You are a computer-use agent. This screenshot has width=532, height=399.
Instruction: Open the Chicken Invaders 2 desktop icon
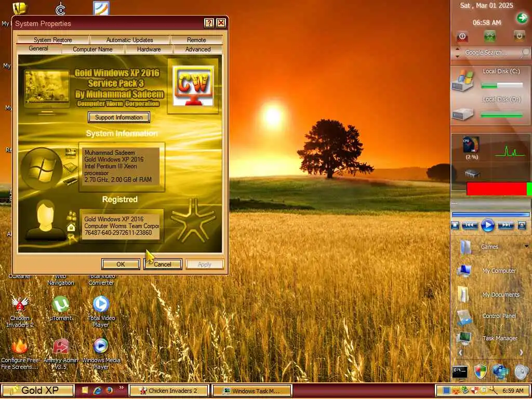[x=20, y=312]
